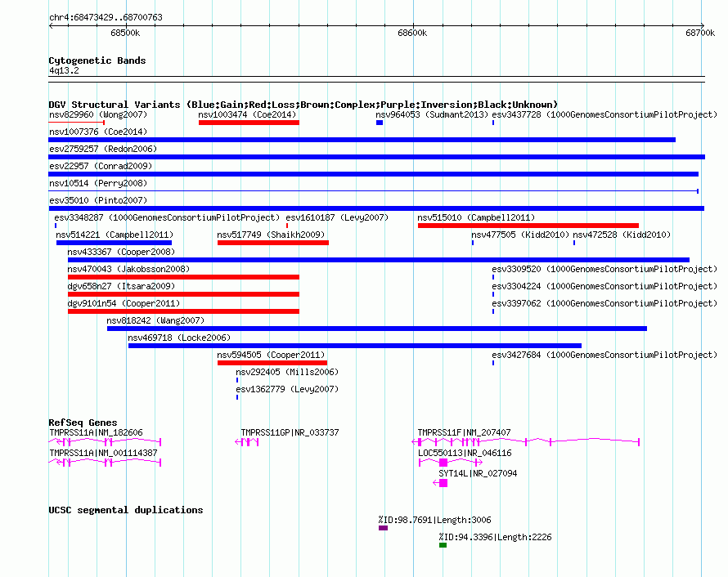Select the nsv594505 (Cooper2011) red bar
This screenshot has height=577, width=728.
click(272, 363)
